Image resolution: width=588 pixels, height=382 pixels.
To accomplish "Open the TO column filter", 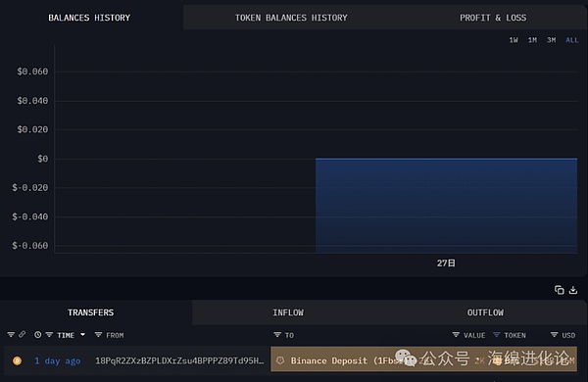I will pyautogui.click(x=277, y=334).
